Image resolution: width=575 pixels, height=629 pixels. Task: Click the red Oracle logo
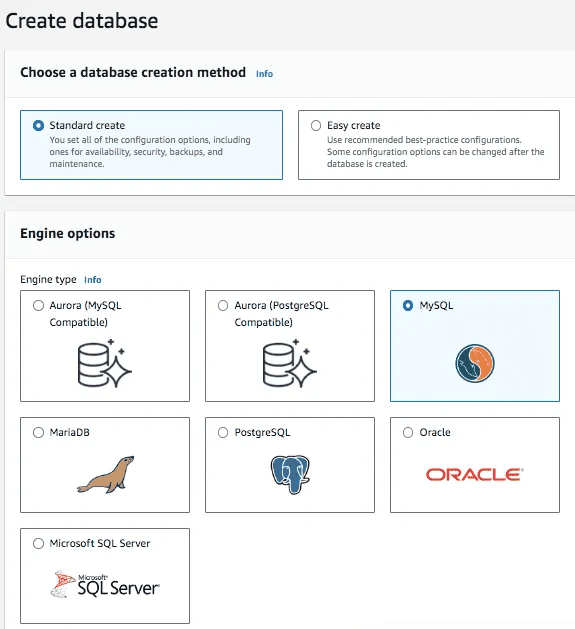click(475, 475)
